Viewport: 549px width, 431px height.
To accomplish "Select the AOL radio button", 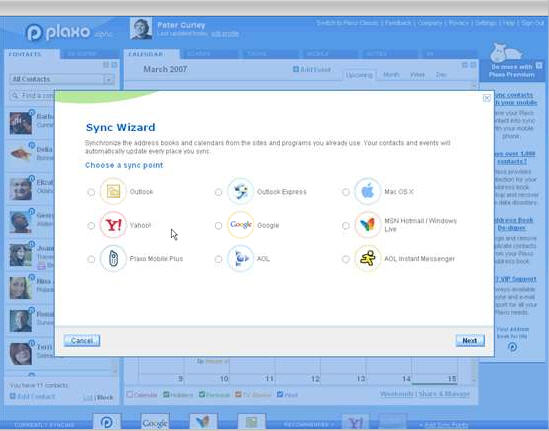I will click(x=218, y=259).
